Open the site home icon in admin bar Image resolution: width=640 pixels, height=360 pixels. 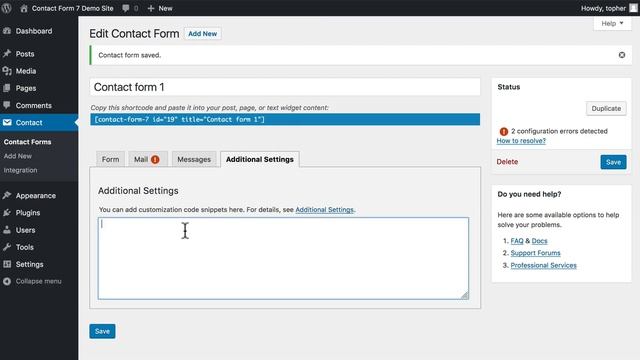24,8
